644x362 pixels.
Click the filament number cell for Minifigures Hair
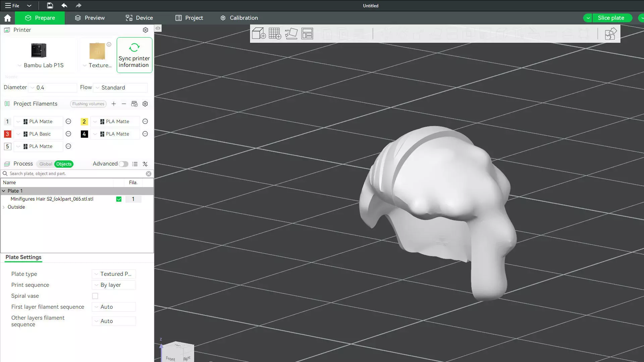point(133,199)
